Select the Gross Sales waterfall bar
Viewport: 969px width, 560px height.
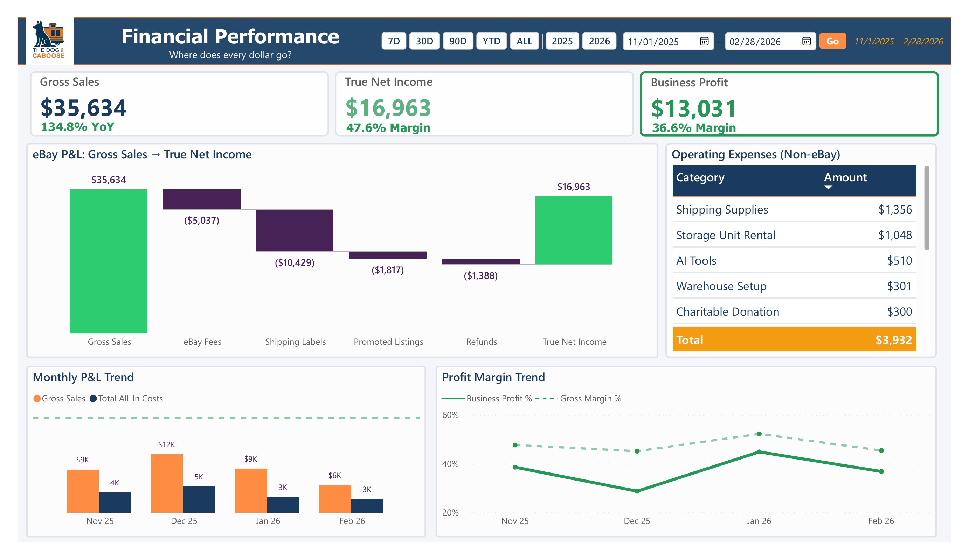pos(109,261)
